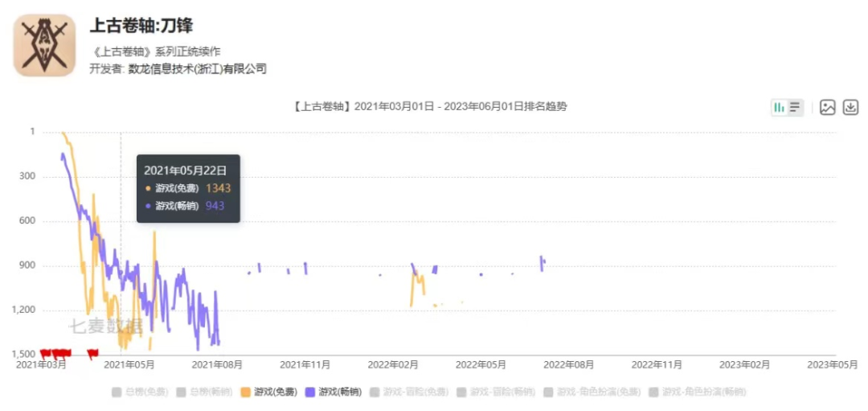
Task: Click the 2023年02月 x-axis label
Action: pos(744,364)
